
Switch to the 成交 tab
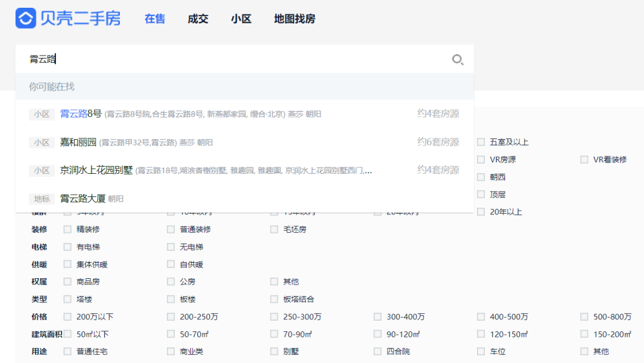(198, 19)
